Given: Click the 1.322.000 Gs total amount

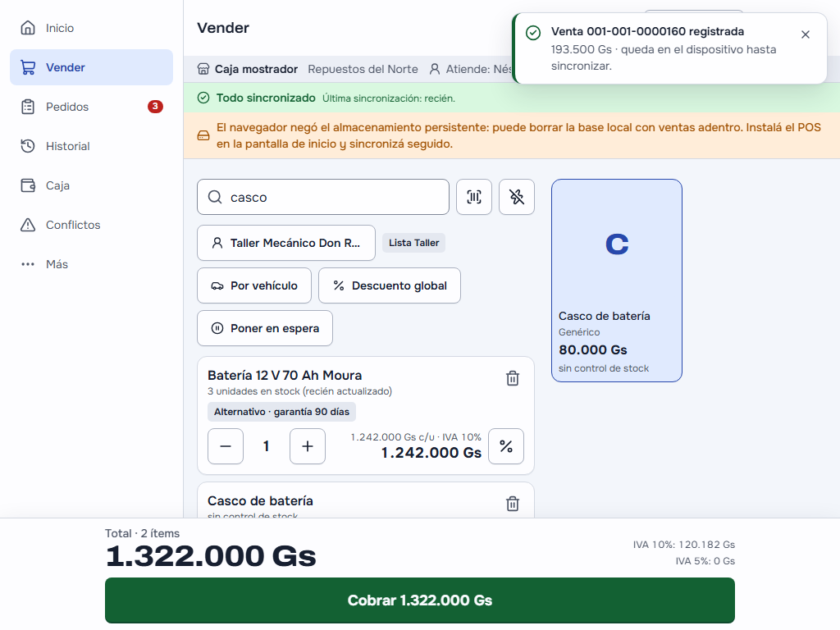Looking at the screenshot, I should (211, 556).
